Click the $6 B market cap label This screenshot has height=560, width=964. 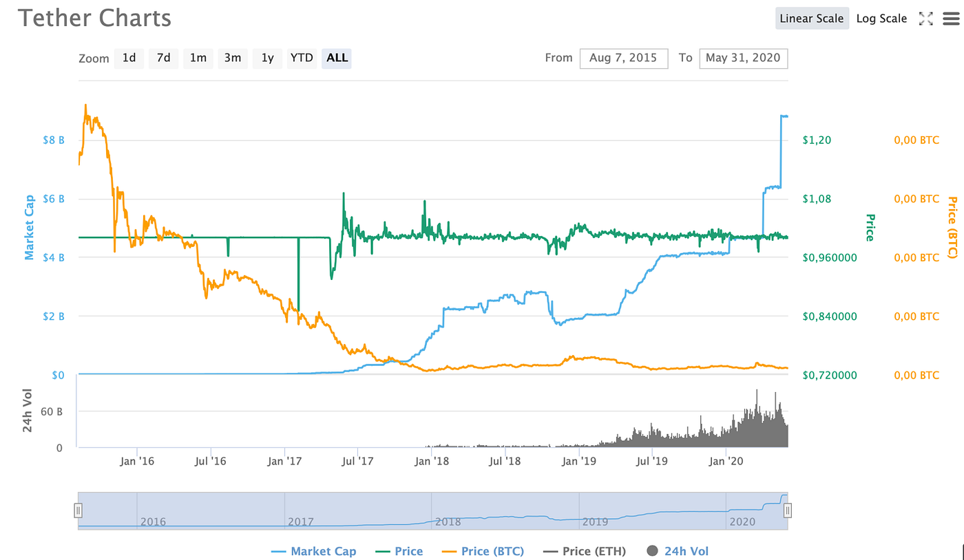click(54, 198)
